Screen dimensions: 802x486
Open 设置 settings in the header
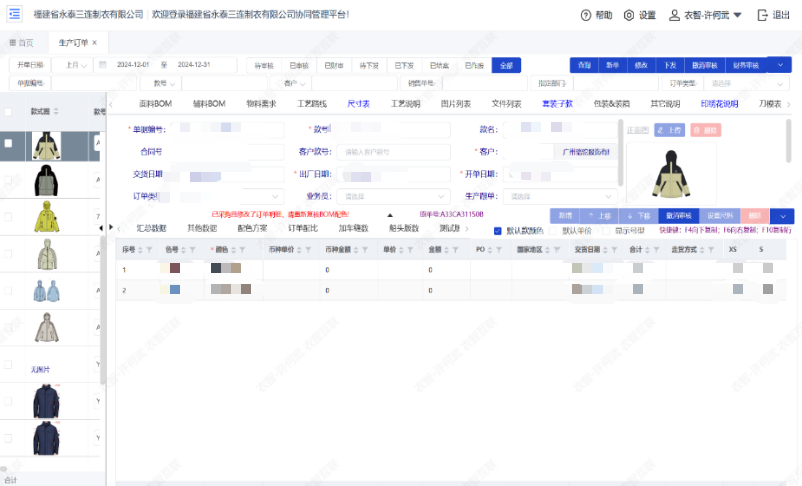(629, 16)
